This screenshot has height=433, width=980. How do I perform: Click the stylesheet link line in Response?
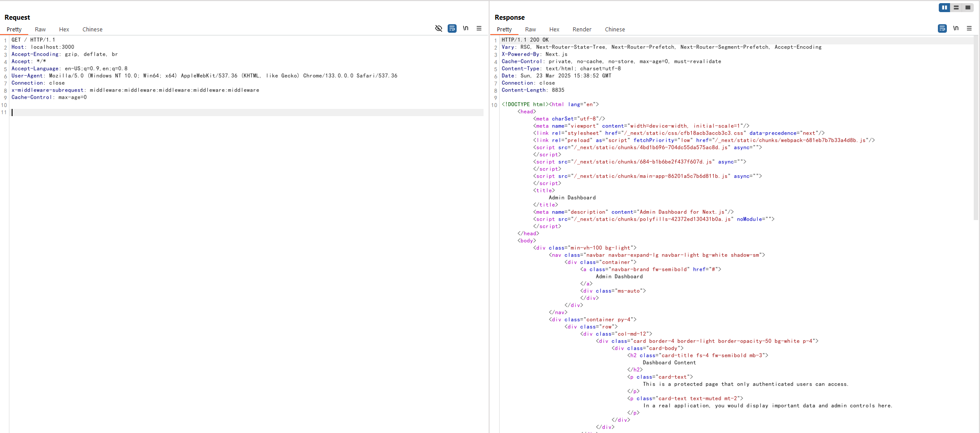tap(679, 133)
